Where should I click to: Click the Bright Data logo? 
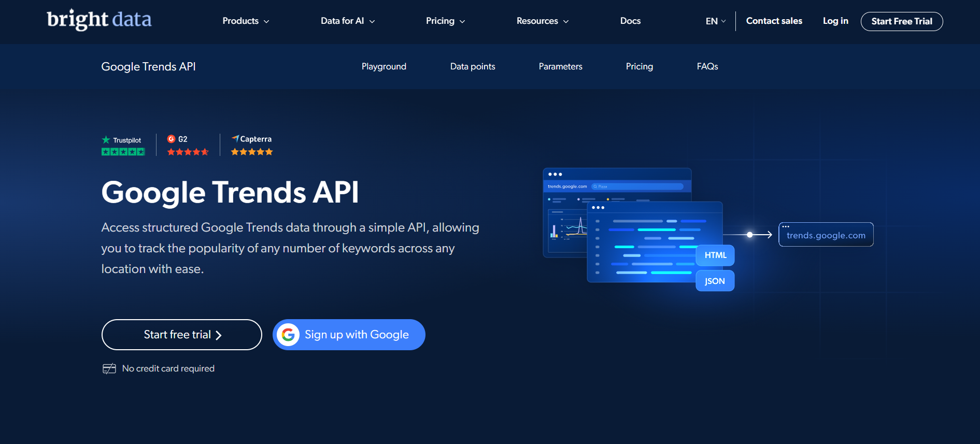coord(99,20)
